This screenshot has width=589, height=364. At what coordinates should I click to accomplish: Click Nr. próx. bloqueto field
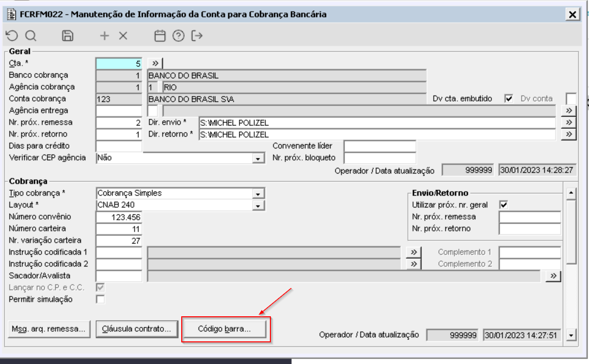click(380, 158)
